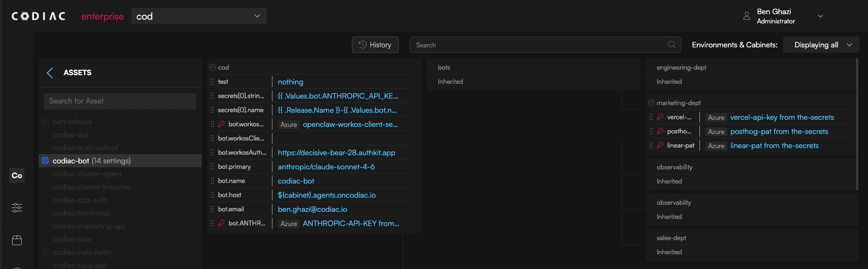Click the user profile avatar icon
This screenshot has height=269, width=868.
[747, 16]
